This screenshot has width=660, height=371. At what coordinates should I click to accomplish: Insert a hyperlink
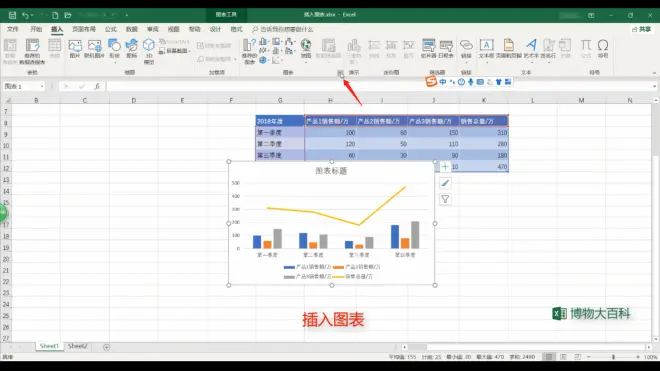466,50
